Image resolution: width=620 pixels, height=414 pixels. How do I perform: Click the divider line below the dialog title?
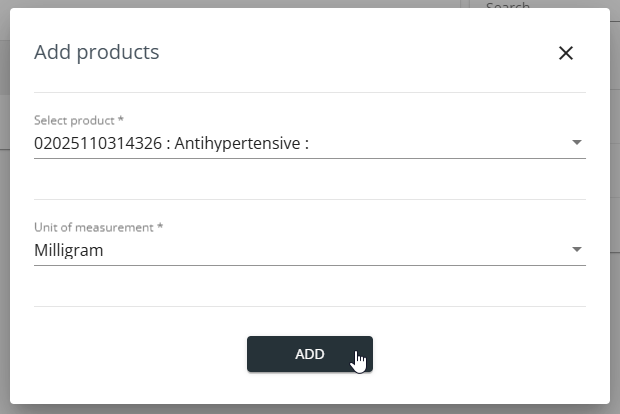click(310, 93)
